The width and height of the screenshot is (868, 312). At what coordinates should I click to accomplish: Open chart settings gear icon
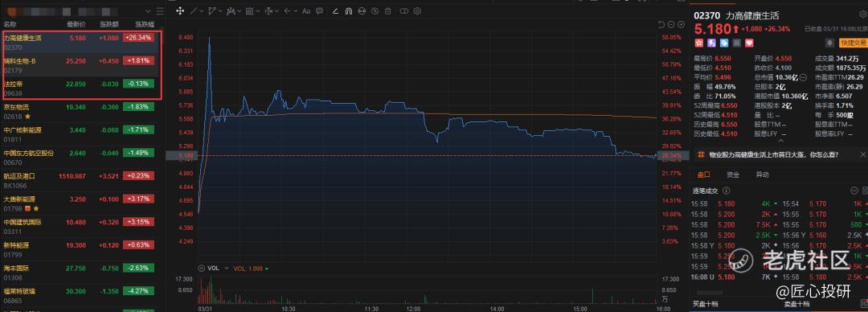[417, 10]
